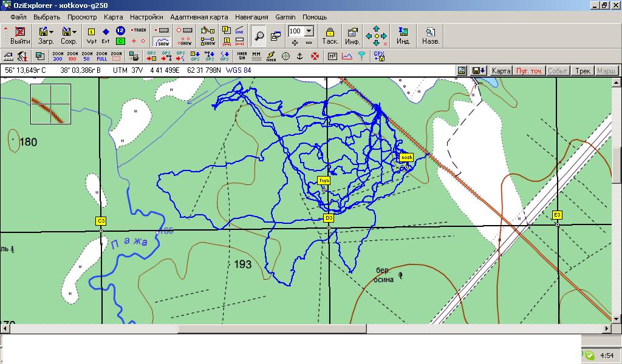
Task: Toggle the Трек layer button
Action: tap(583, 71)
